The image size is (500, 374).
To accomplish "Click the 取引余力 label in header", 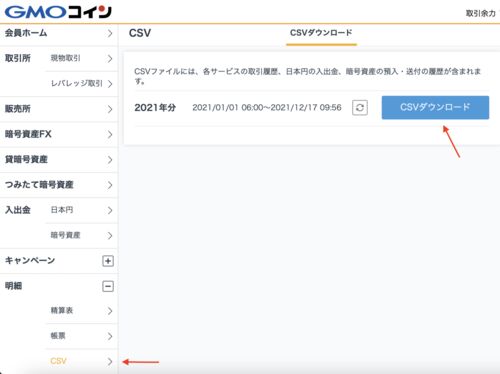I will (481, 13).
